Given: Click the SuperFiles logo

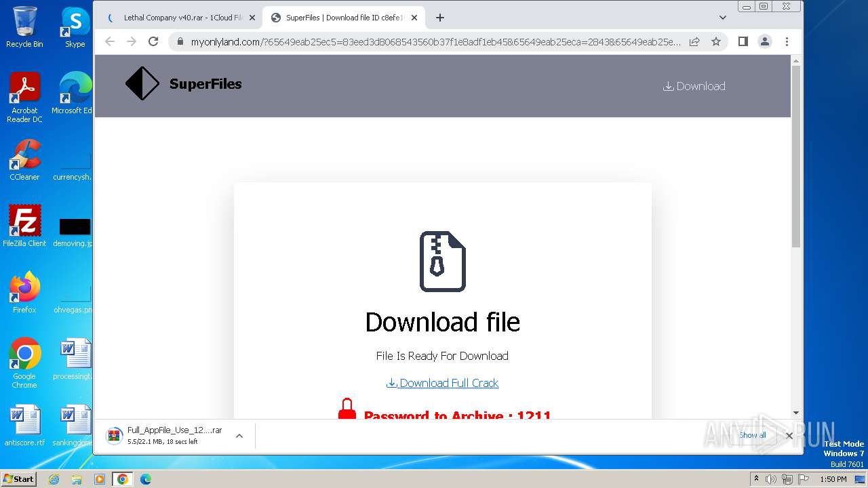Looking at the screenshot, I should pyautogui.click(x=142, y=83).
